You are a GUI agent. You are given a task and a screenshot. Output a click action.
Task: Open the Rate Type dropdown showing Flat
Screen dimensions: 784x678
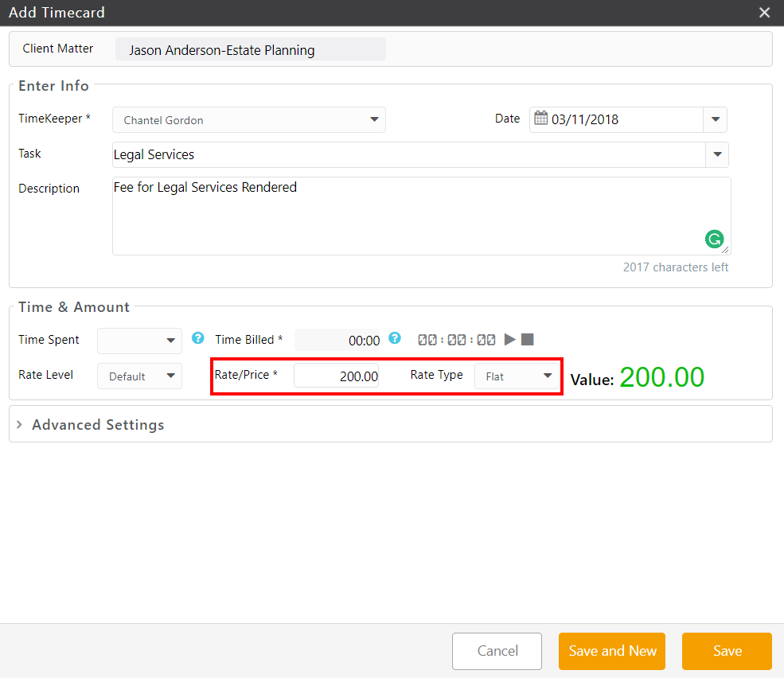(x=517, y=376)
